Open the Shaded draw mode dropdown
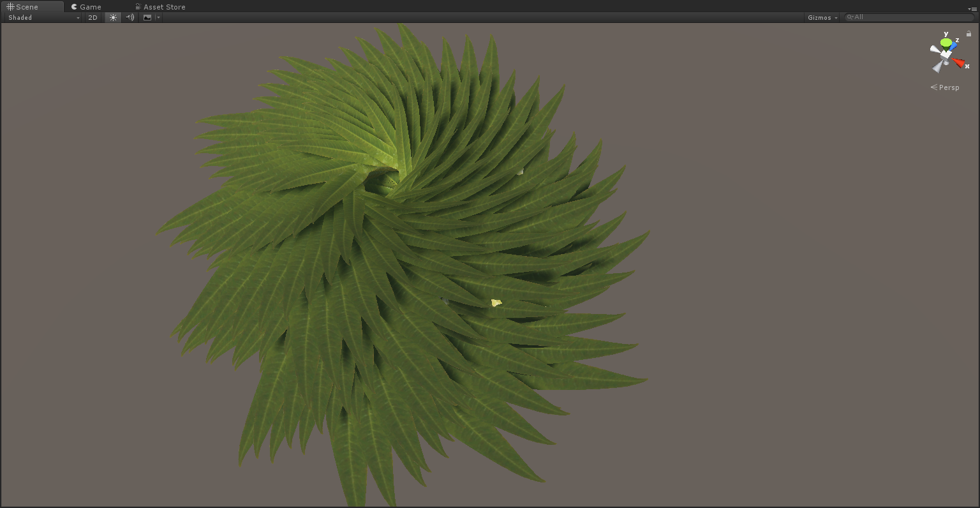Image resolution: width=980 pixels, height=508 pixels. click(x=43, y=18)
